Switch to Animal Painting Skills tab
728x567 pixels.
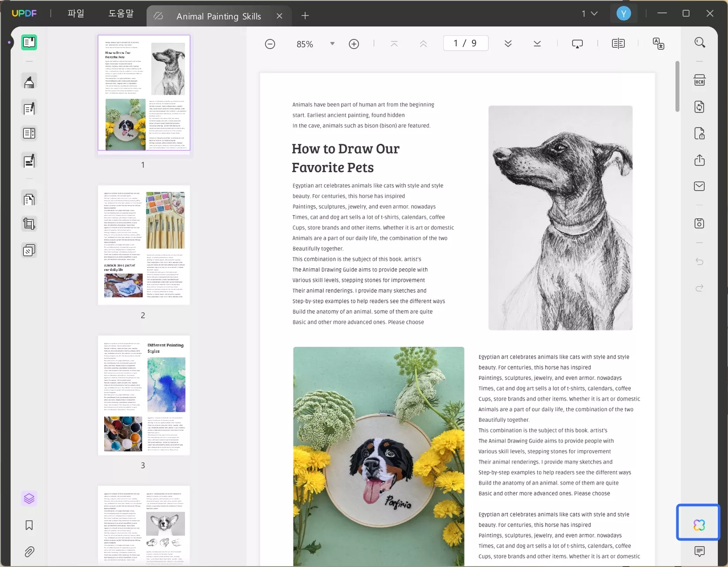pos(219,16)
